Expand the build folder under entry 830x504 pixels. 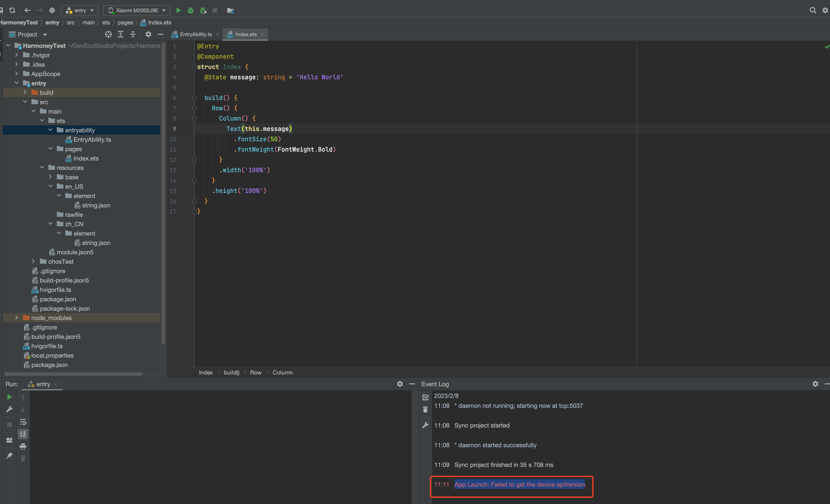pos(25,93)
